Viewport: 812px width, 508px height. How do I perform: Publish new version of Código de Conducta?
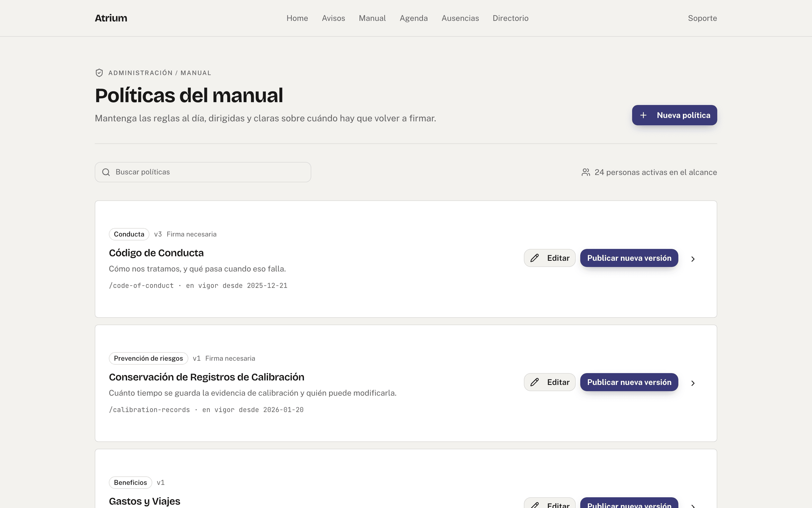click(x=629, y=258)
